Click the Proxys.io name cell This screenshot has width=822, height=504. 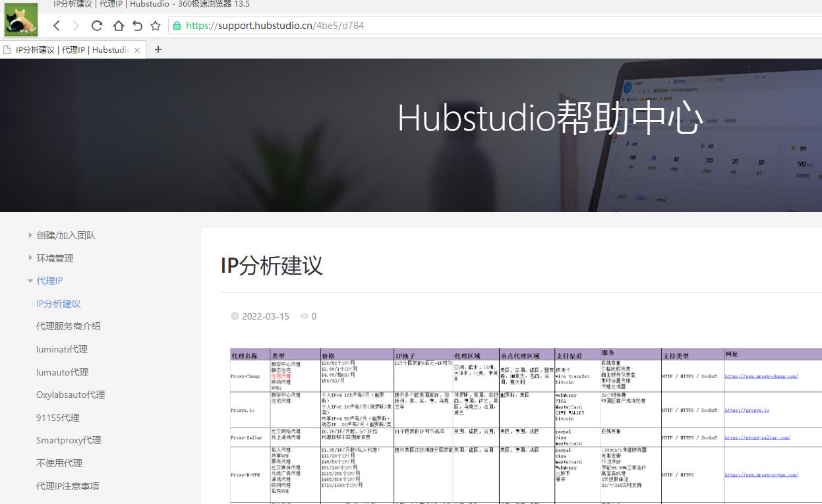click(250, 410)
